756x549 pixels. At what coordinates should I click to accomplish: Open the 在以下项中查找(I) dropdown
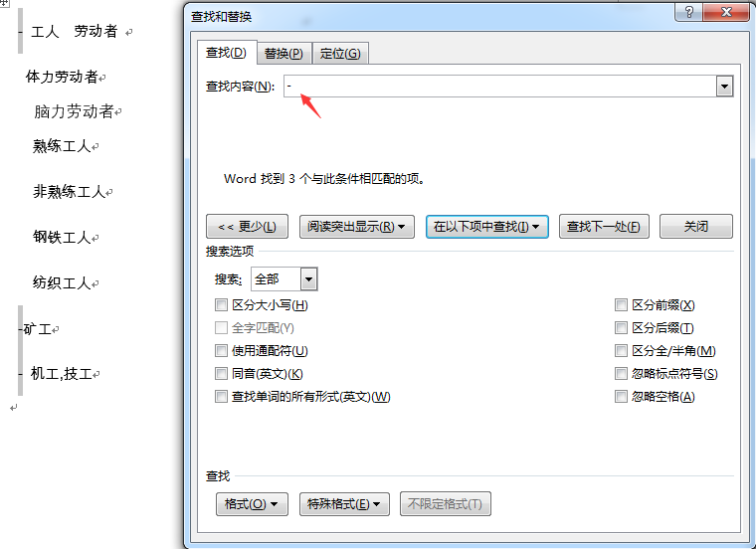pos(487,227)
